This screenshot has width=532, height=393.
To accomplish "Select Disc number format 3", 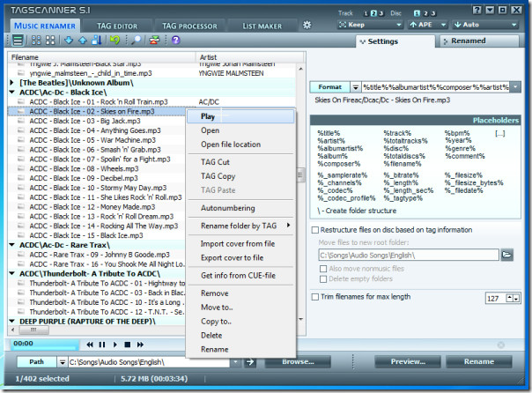I will pyautogui.click(x=433, y=13).
